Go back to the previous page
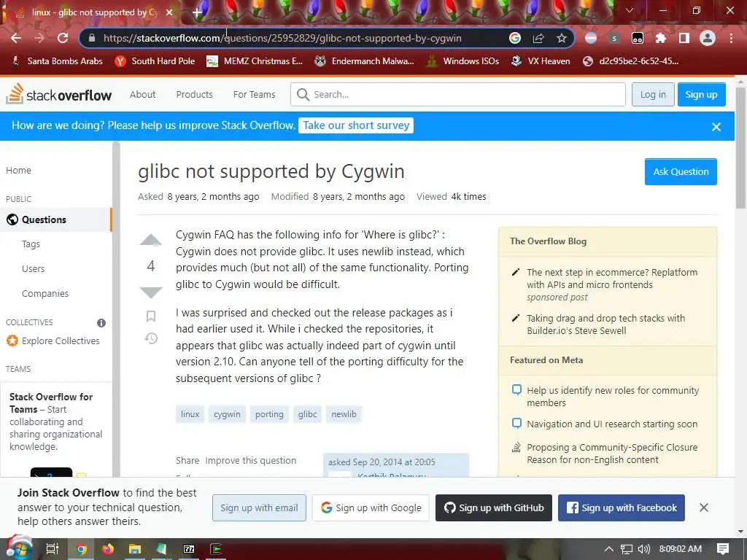 point(16,38)
